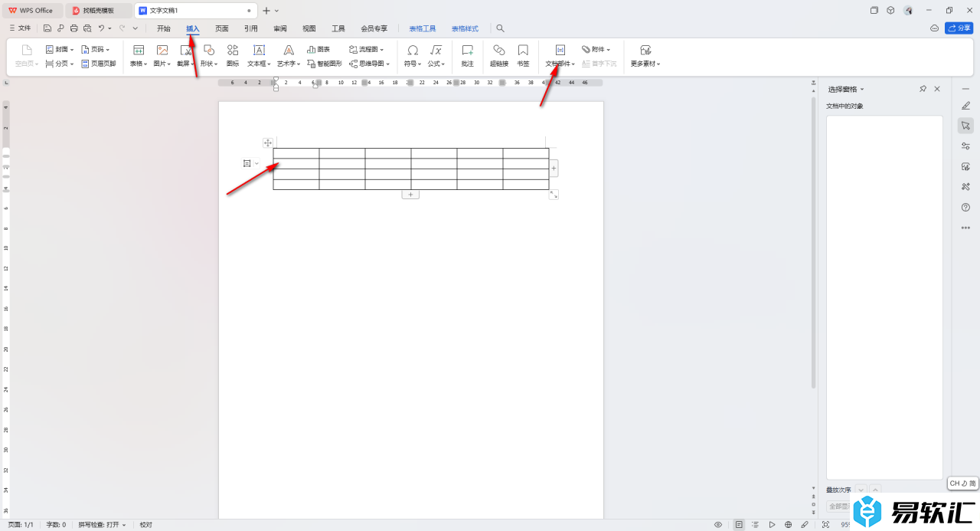Click the save icon in quick access toolbar
Image resolution: width=980 pixels, height=531 pixels.
[x=47, y=28]
